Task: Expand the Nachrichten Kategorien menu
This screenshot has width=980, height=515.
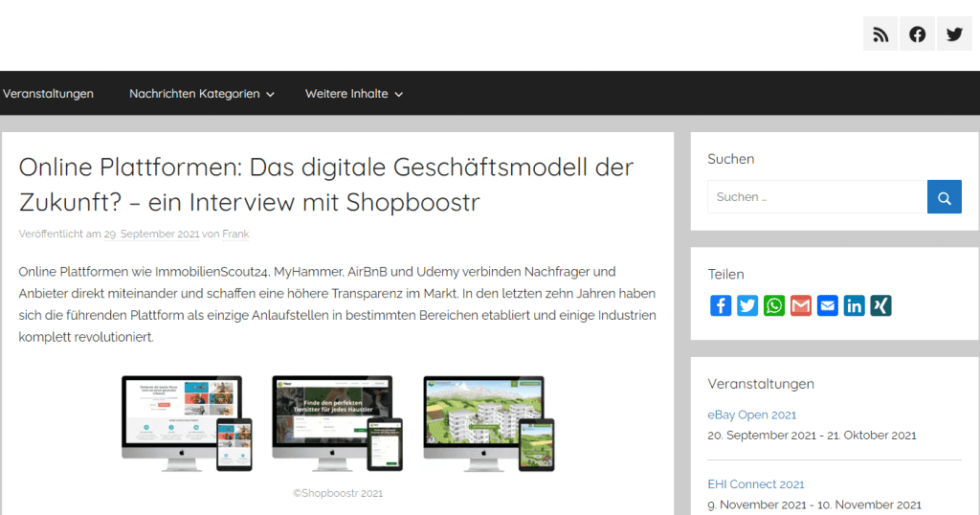Action: (201, 94)
